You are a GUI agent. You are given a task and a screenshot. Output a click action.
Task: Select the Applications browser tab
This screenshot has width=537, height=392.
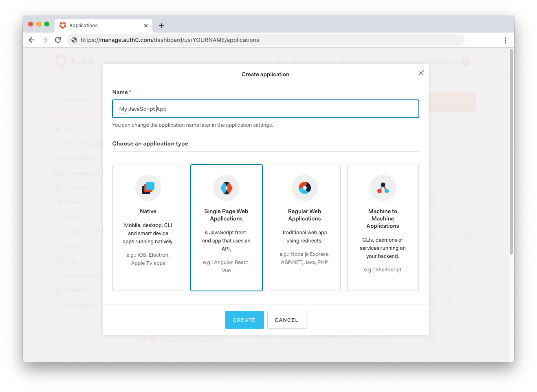tap(103, 25)
